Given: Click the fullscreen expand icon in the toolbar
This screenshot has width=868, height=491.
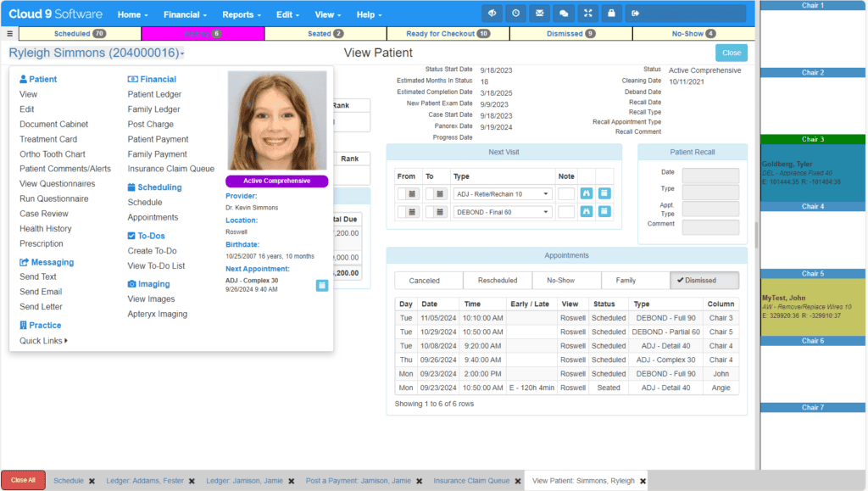Looking at the screenshot, I should (587, 13).
